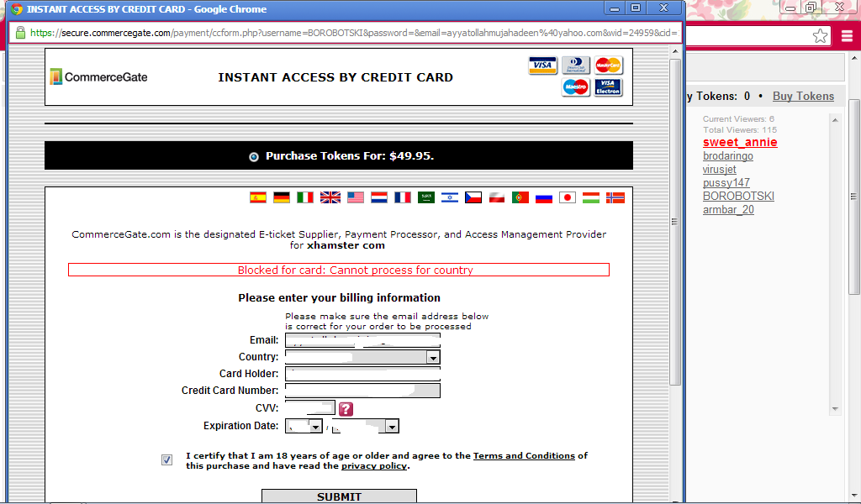
Task: Select the Netherlands flag language
Action: pyautogui.click(x=379, y=197)
